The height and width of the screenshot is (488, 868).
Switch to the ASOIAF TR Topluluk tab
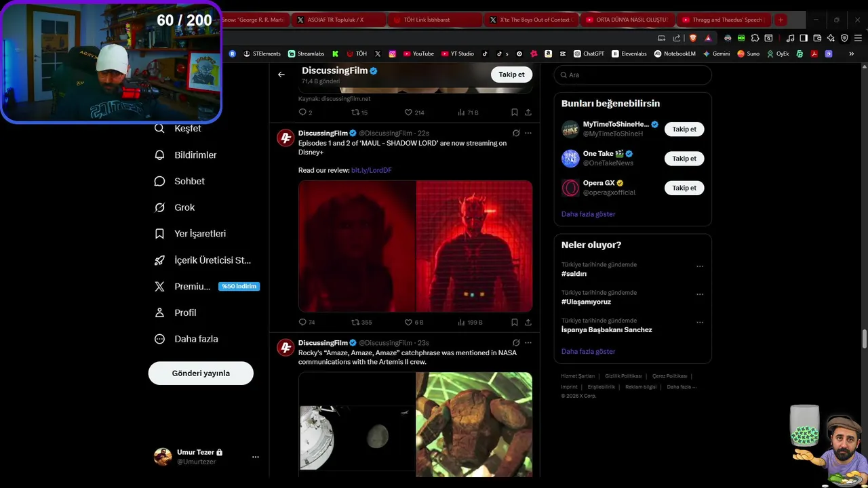[338, 20]
